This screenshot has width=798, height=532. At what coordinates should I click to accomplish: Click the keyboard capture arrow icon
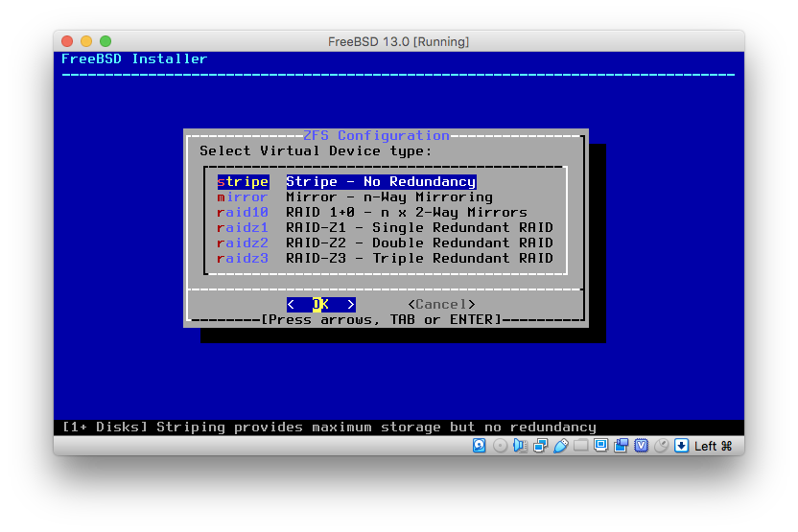[x=681, y=446]
